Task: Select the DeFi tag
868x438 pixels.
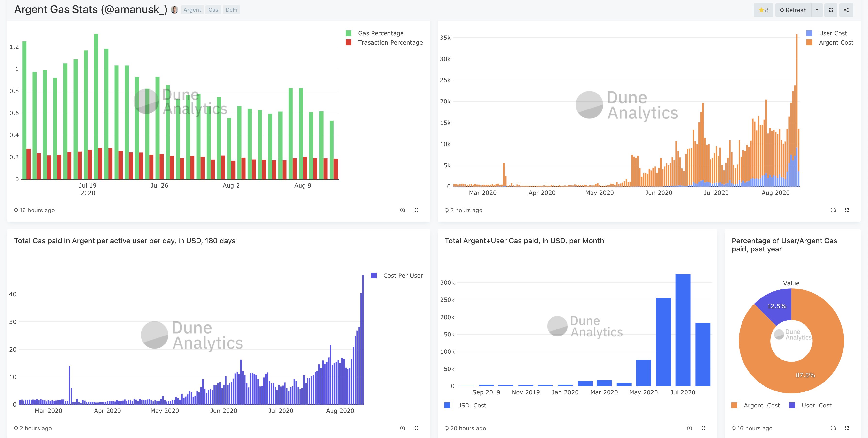Action: point(231,10)
